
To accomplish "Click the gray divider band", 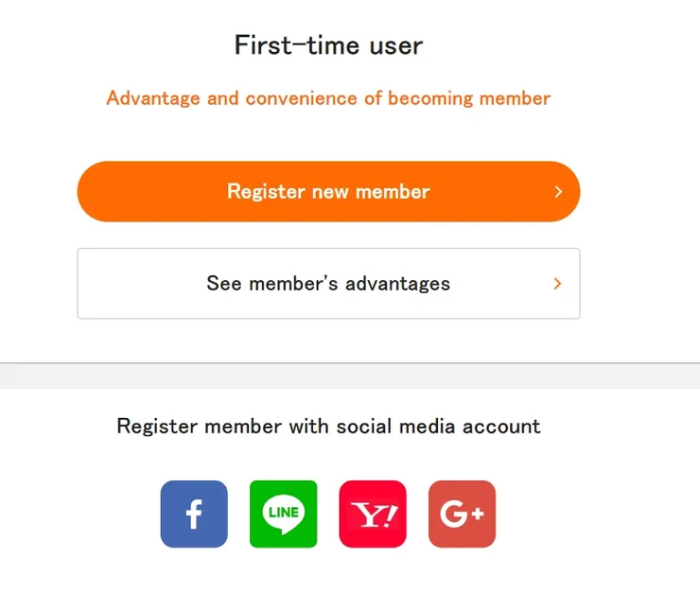I will pyautogui.click(x=350, y=375).
